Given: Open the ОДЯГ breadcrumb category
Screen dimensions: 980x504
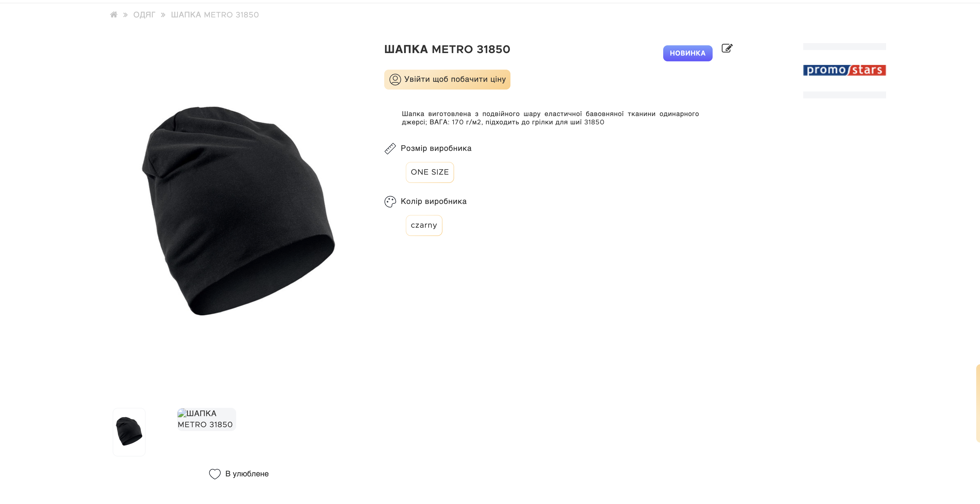Looking at the screenshot, I should point(144,15).
